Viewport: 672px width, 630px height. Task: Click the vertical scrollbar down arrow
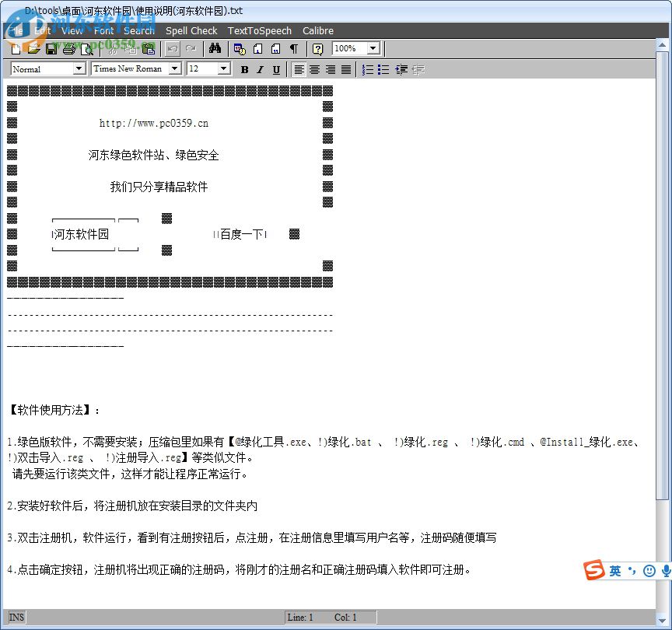coord(662,620)
